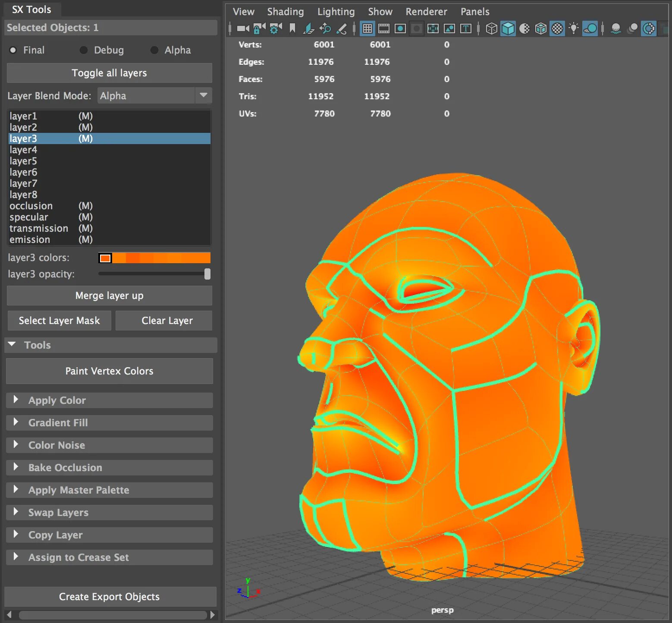672x623 pixels.
Task: Expand the Bake Occlusion section
Action: pos(110,468)
